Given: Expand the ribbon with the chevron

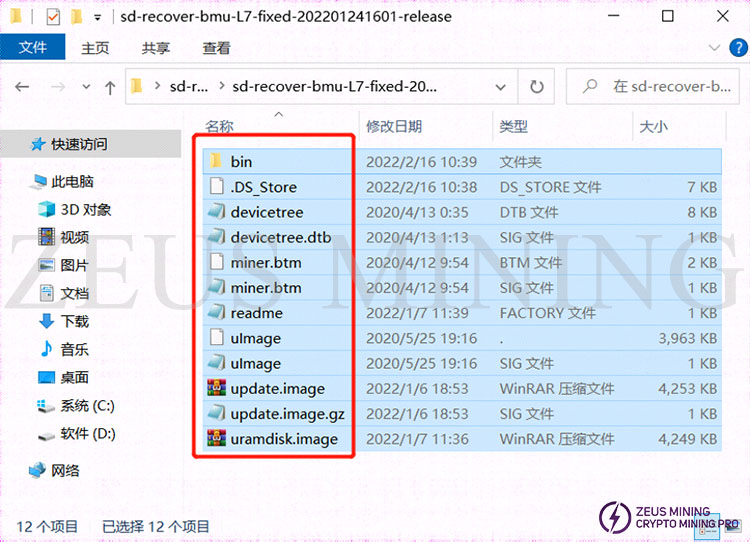Looking at the screenshot, I should [714, 48].
